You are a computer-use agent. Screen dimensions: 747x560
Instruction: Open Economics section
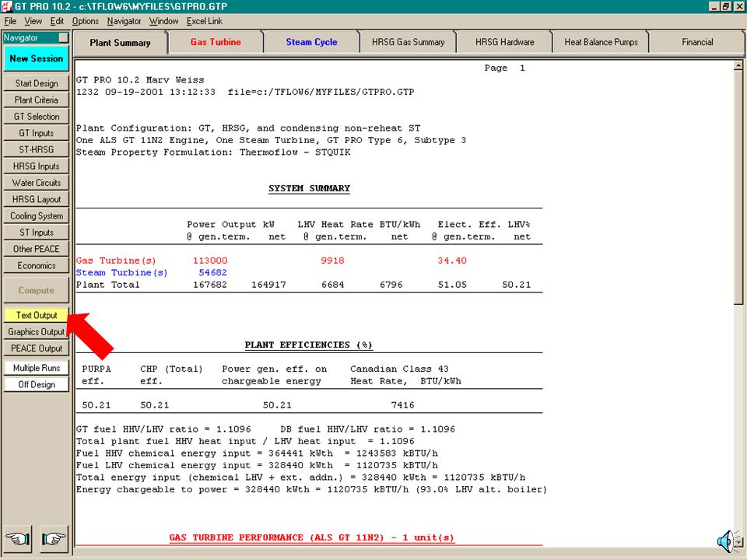click(37, 266)
